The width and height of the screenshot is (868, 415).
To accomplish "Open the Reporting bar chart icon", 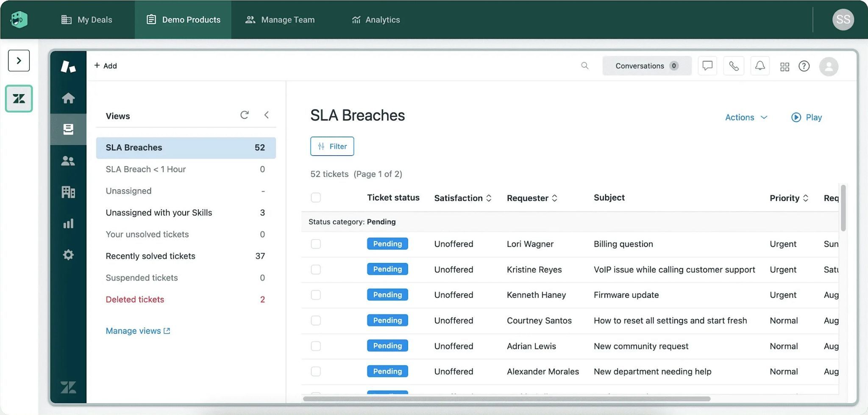I will point(68,224).
